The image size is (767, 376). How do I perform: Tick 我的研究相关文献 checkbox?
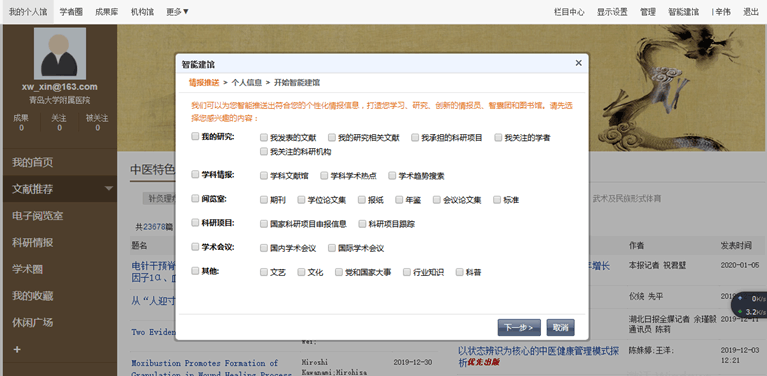332,137
